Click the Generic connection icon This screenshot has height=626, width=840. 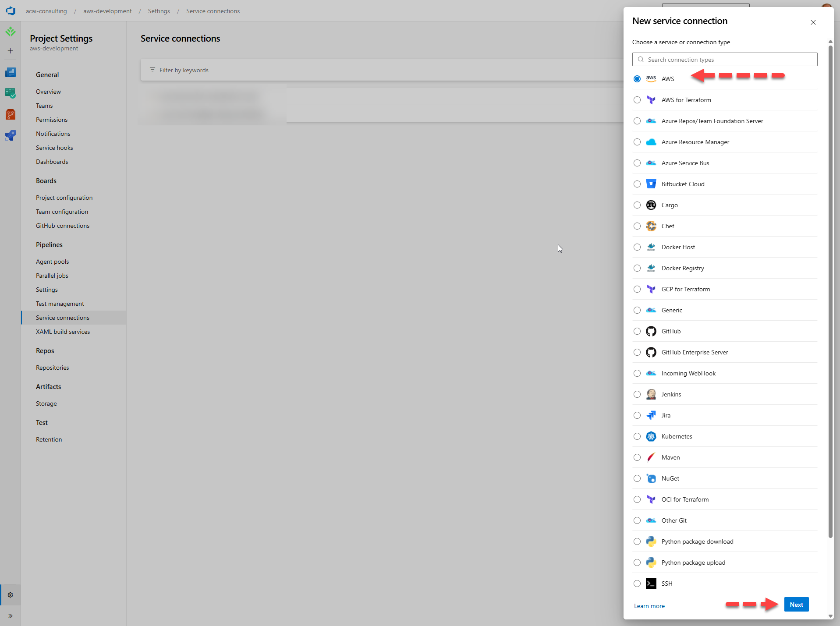651,310
